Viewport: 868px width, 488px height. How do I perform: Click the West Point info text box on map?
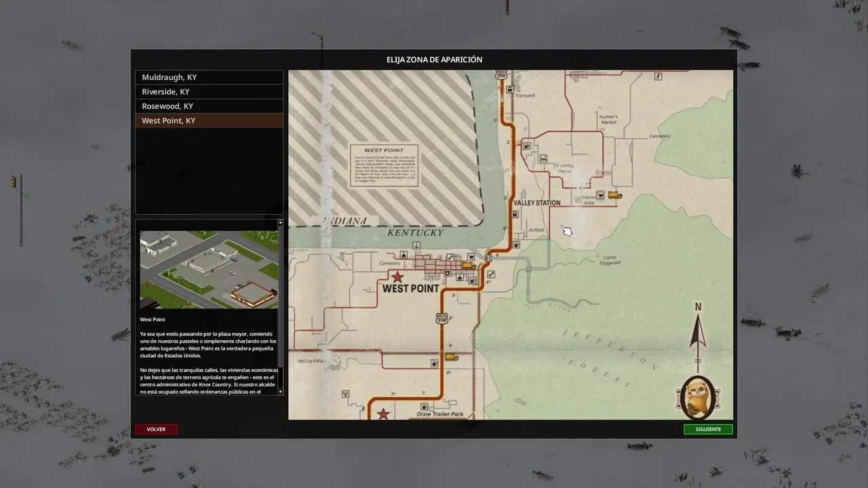click(x=384, y=165)
